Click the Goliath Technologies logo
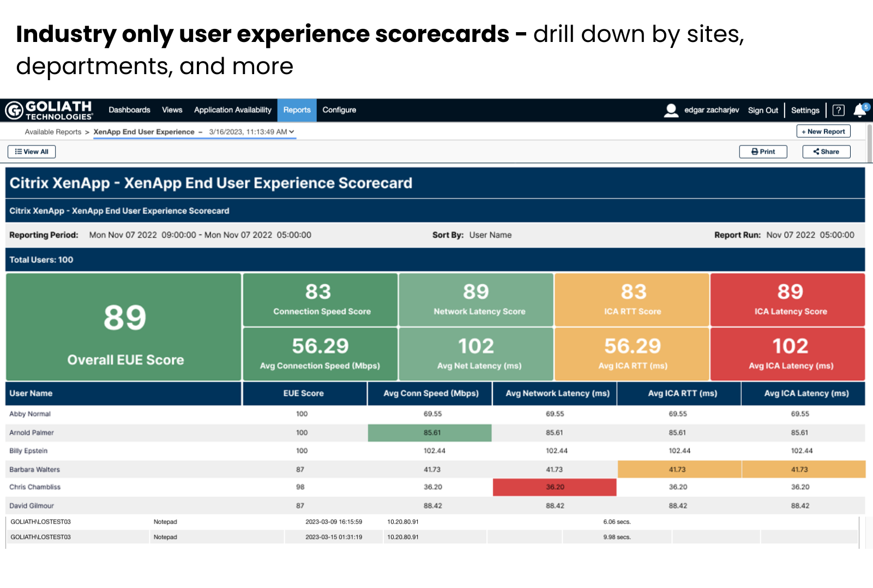Screen dimensions: 873x588 coord(49,110)
